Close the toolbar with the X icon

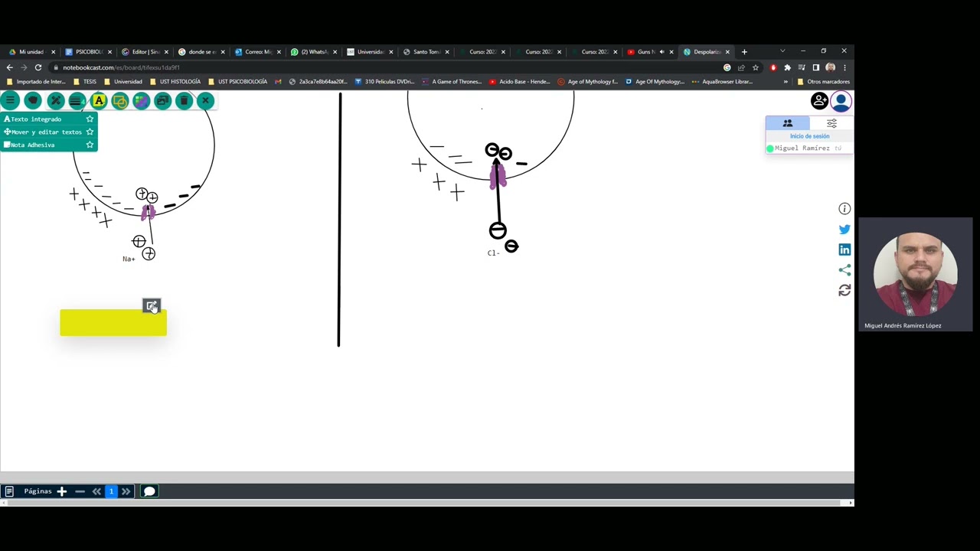[x=205, y=101]
